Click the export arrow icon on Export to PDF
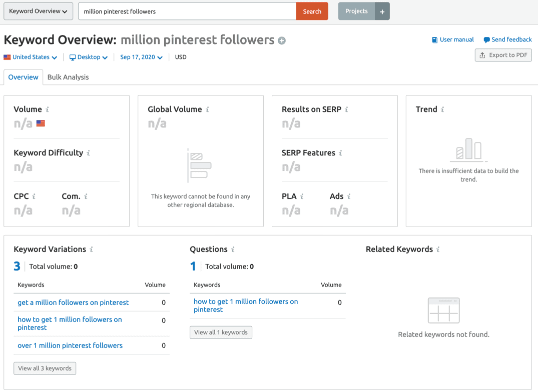Viewport: 538px width, 392px height. [482, 55]
